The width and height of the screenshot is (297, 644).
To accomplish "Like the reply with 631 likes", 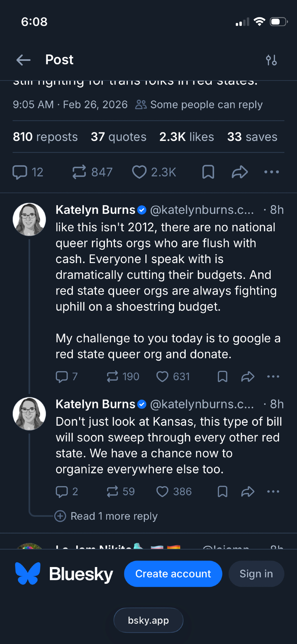I will pyautogui.click(x=162, y=376).
